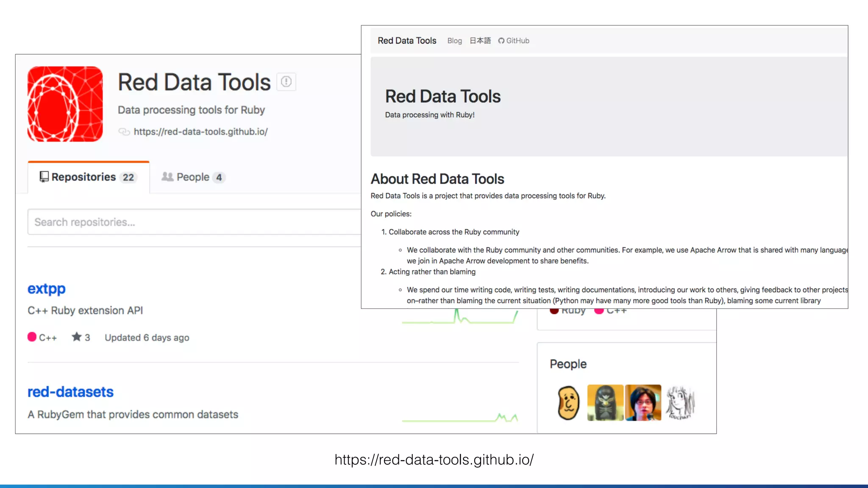This screenshot has width=868, height=488.
Task: Click 'Data processing with Ruby!' tagline
Action: [x=430, y=115]
